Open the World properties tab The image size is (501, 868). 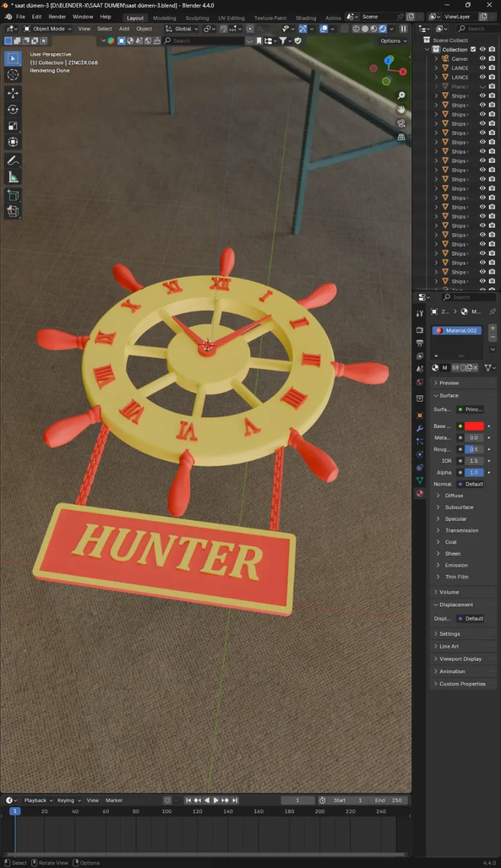(x=420, y=382)
